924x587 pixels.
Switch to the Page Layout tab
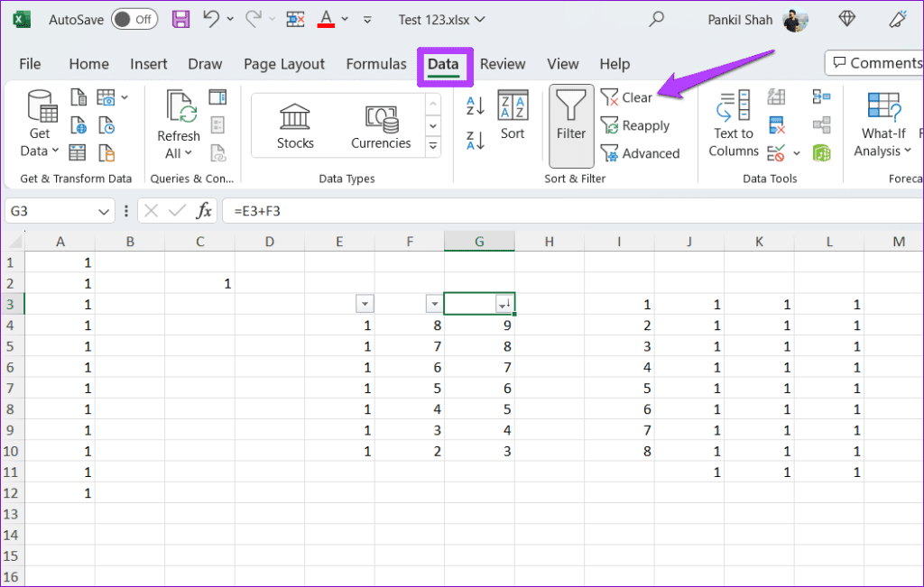(284, 64)
